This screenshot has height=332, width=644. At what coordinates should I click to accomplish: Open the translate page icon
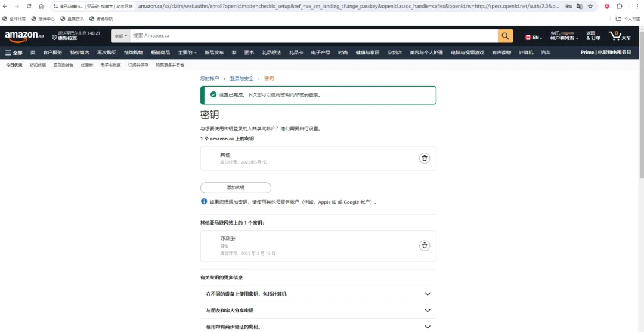579,6
